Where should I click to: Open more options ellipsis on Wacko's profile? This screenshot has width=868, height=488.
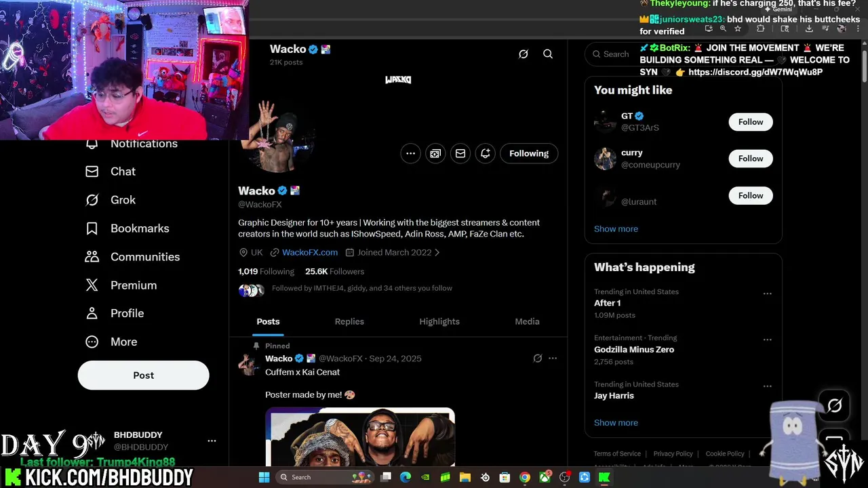pos(410,153)
